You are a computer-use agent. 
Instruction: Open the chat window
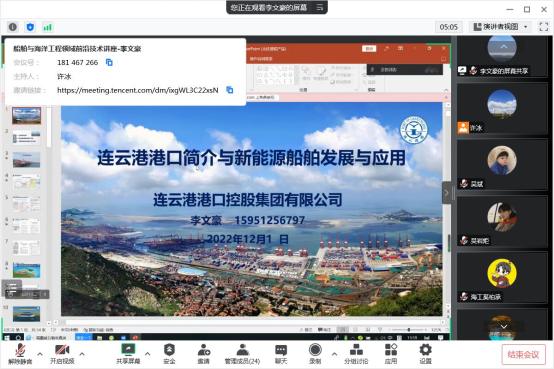pyautogui.click(x=281, y=354)
